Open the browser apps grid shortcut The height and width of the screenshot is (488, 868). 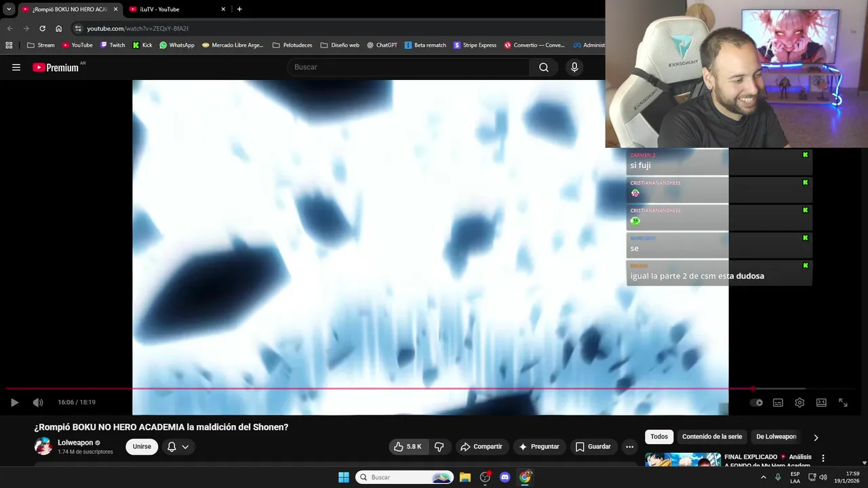[x=9, y=45]
